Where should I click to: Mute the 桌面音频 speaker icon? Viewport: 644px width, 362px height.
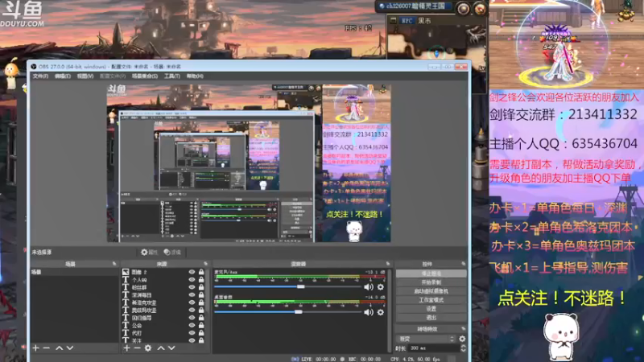(369, 312)
